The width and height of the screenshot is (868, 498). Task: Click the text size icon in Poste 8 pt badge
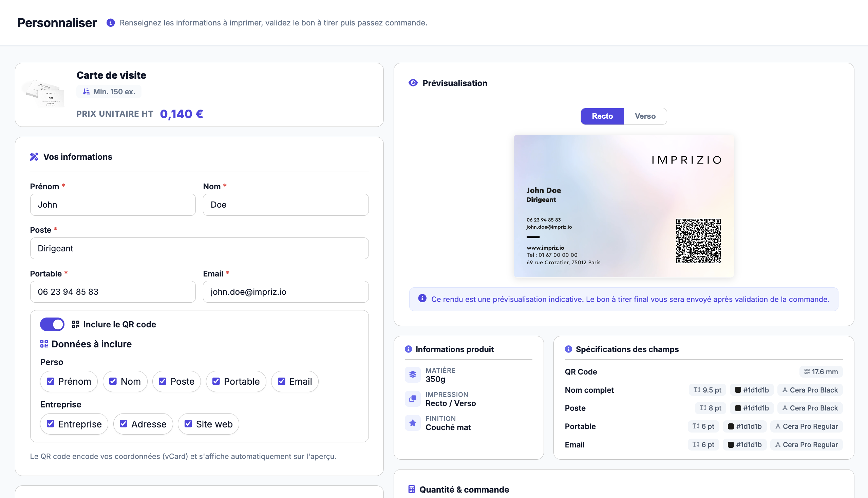[x=703, y=408]
